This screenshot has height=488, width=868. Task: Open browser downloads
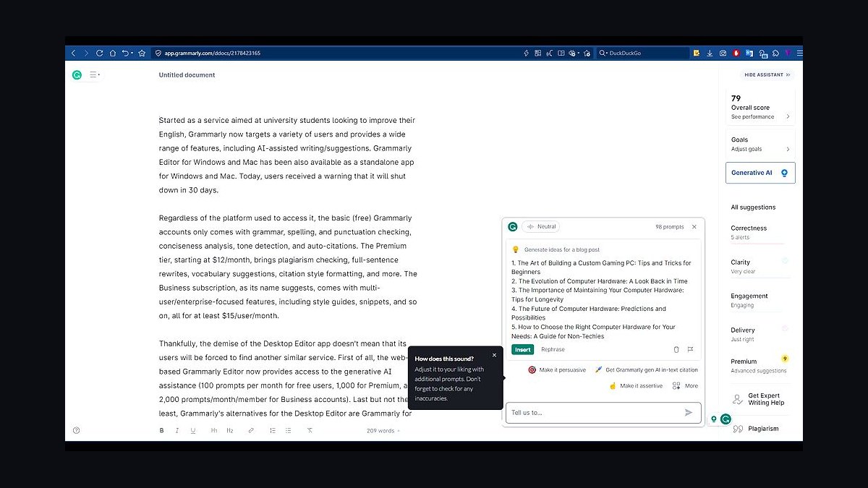click(x=710, y=53)
